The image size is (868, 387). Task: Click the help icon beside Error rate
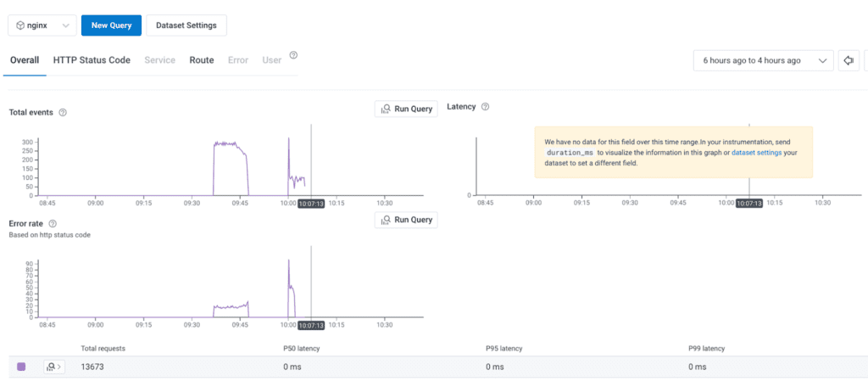[53, 223]
